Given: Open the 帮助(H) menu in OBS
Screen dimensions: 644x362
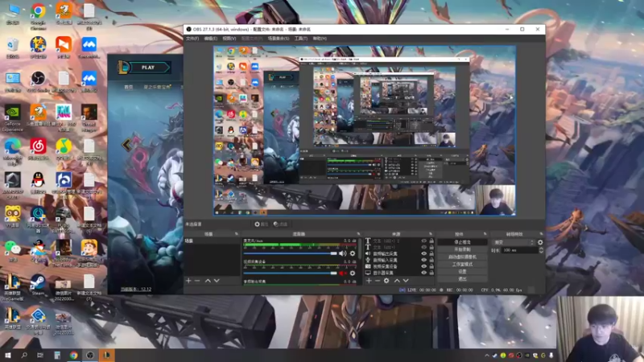Looking at the screenshot, I should click(320, 39).
